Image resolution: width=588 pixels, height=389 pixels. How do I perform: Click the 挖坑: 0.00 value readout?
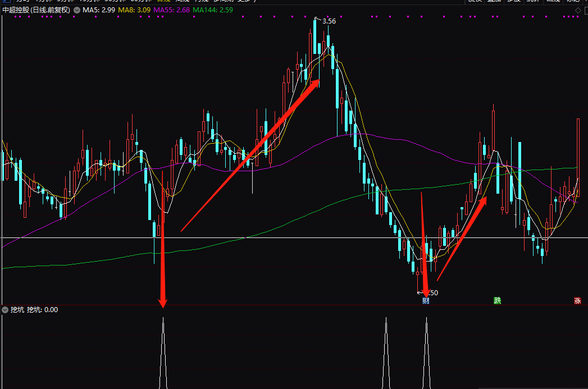coord(42,310)
